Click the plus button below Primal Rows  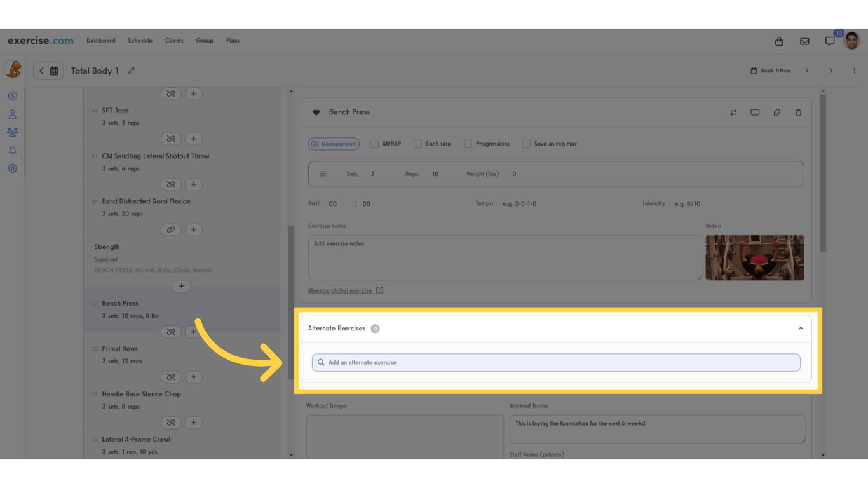(x=194, y=377)
